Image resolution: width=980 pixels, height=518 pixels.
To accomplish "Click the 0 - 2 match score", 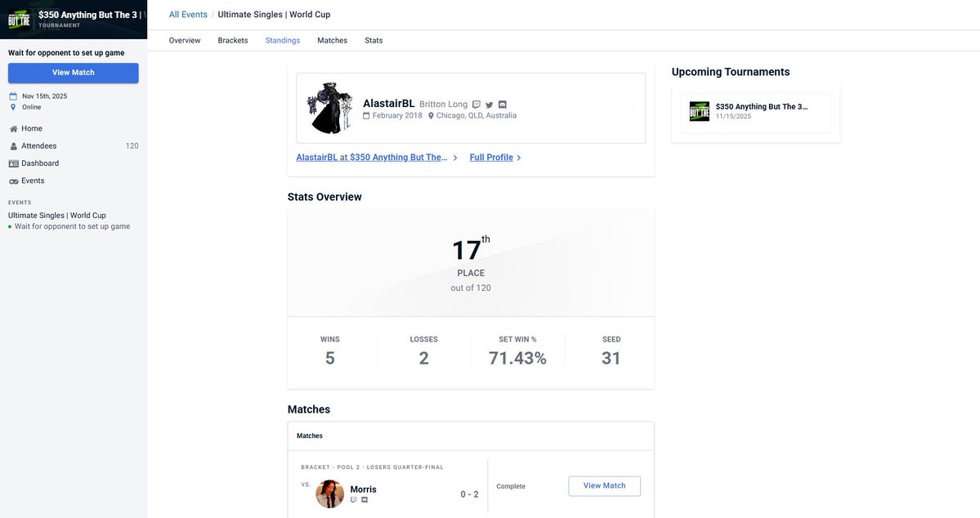I will tap(469, 494).
